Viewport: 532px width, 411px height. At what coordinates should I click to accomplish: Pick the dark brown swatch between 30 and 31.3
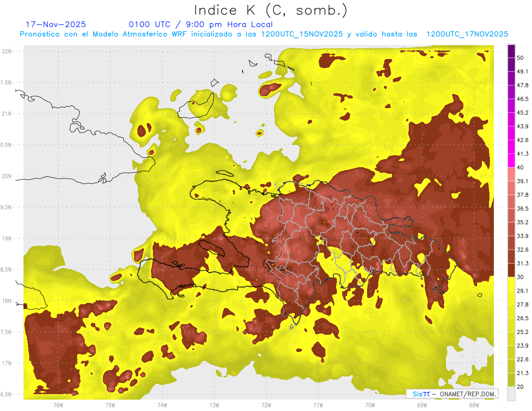coord(511,270)
